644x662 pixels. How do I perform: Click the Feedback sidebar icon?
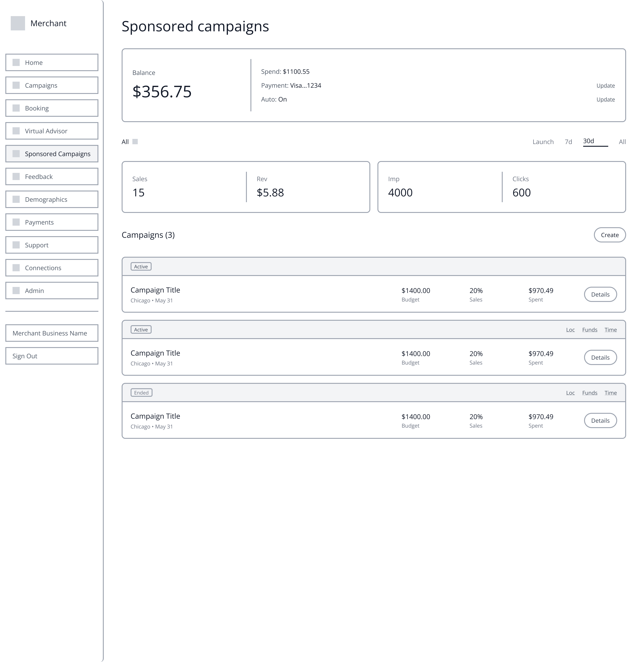tap(16, 177)
